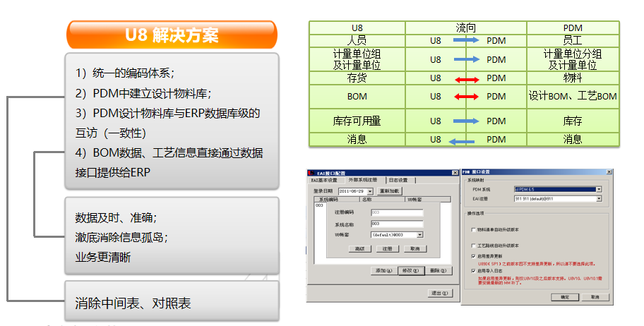Viewport: 644px width, 326px height.
Task: Uncheck the 启用导入日志 option
Action: [x=474, y=270]
